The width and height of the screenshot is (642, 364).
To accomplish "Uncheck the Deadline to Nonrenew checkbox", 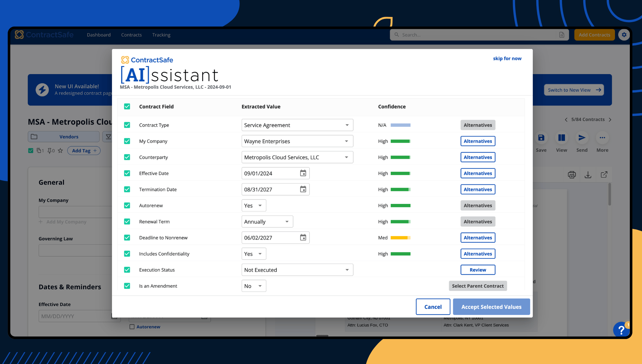I will 127,238.
